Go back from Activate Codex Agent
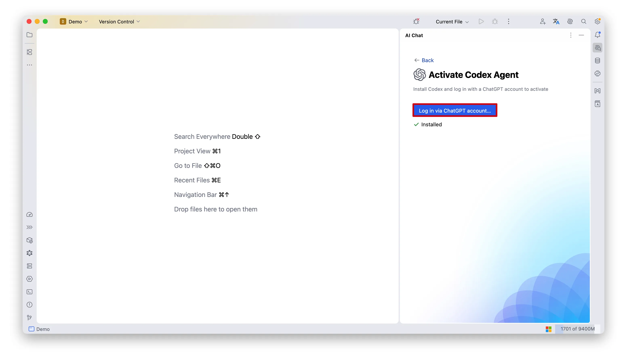The width and height of the screenshot is (627, 364). click(424, 60)
